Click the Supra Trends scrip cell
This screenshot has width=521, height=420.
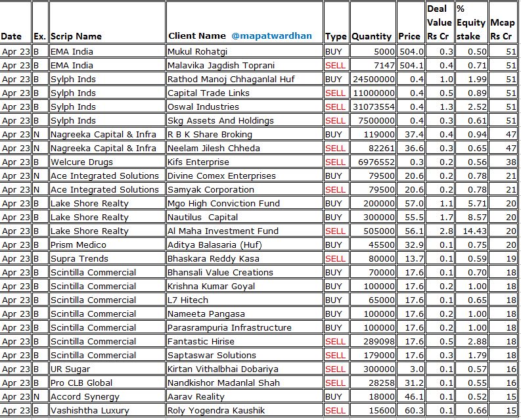(x=107, y=258)
